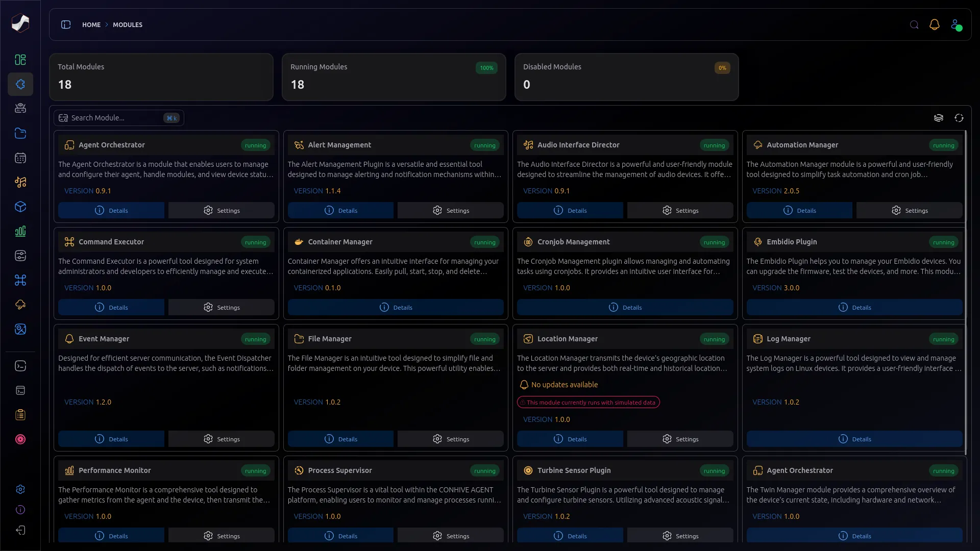Click the Running Modules 100% progress indicator

coord(486,68)
